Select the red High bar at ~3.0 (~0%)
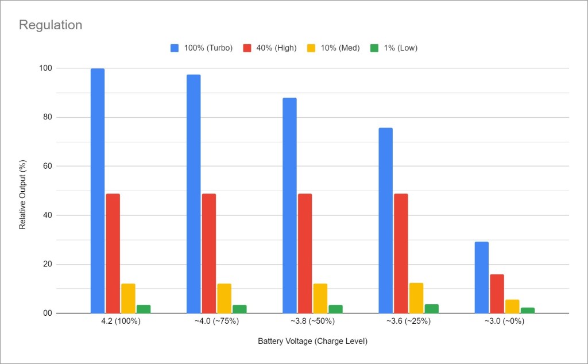588x364 pixels. pyautogui.click(x=497, y=293)
